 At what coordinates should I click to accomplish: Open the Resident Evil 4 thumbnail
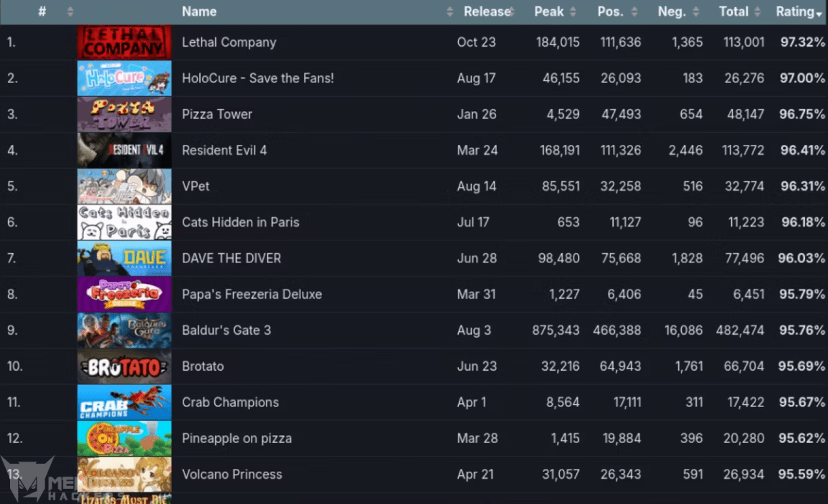(x=124, y=150)
